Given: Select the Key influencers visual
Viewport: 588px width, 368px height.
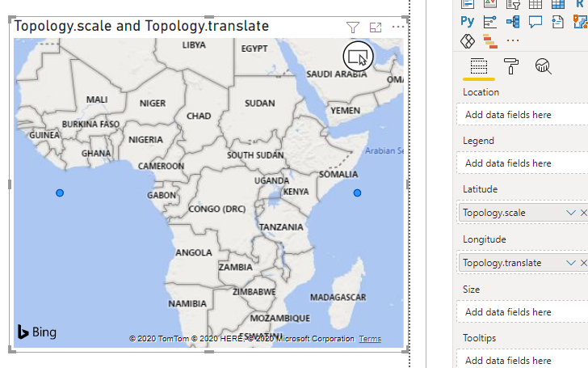Looking at the screenshot, I should click(x=489, y=22).
